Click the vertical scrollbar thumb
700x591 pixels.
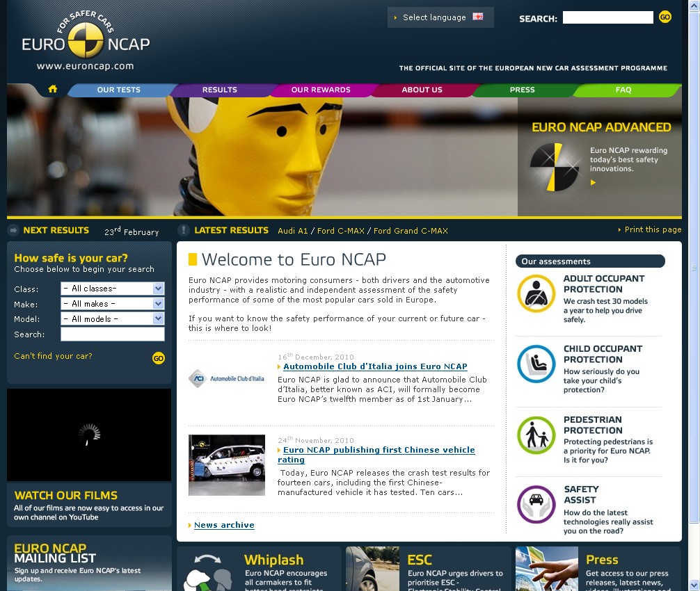pyautogui.click(x=694, y=268)
